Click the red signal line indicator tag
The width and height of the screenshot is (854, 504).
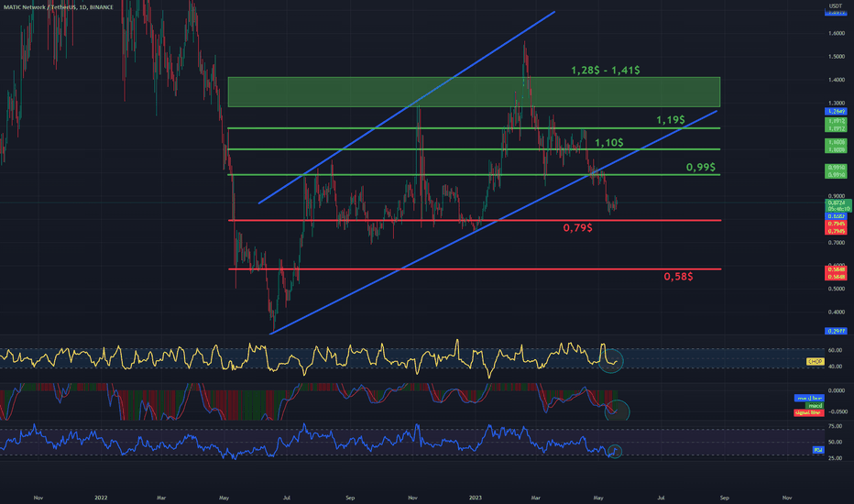point(808,412)
